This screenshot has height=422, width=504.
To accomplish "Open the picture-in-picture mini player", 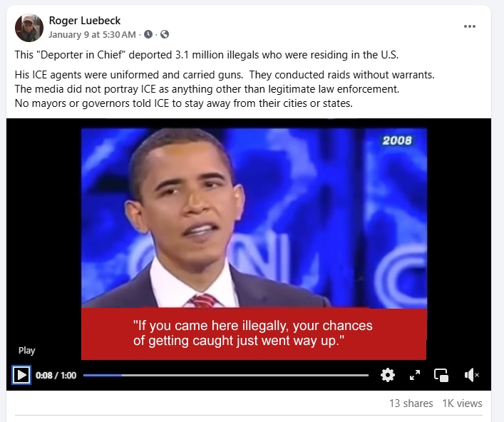I will (x=441, y=375).
